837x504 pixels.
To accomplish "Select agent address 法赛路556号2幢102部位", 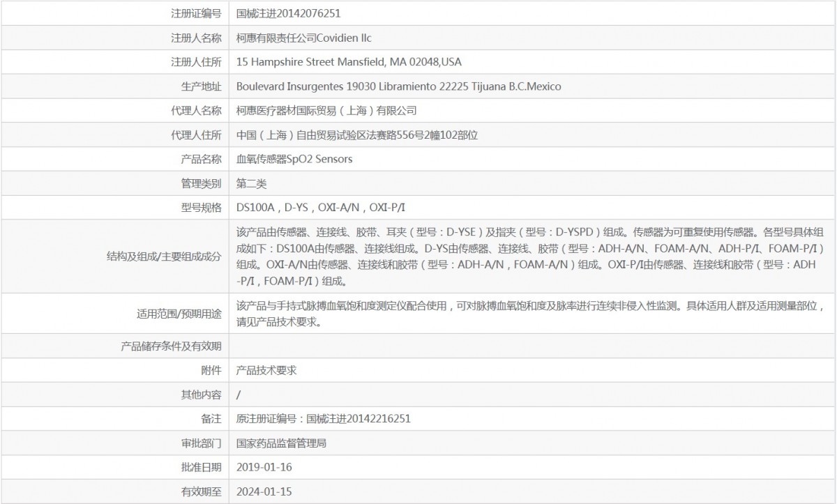I will click(x=357, y=135).
